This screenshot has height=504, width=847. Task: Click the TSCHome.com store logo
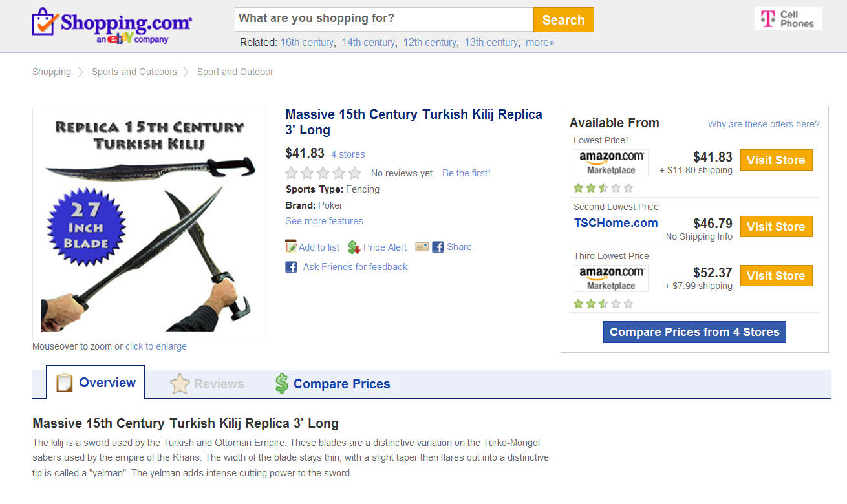(x=616, y=223)
